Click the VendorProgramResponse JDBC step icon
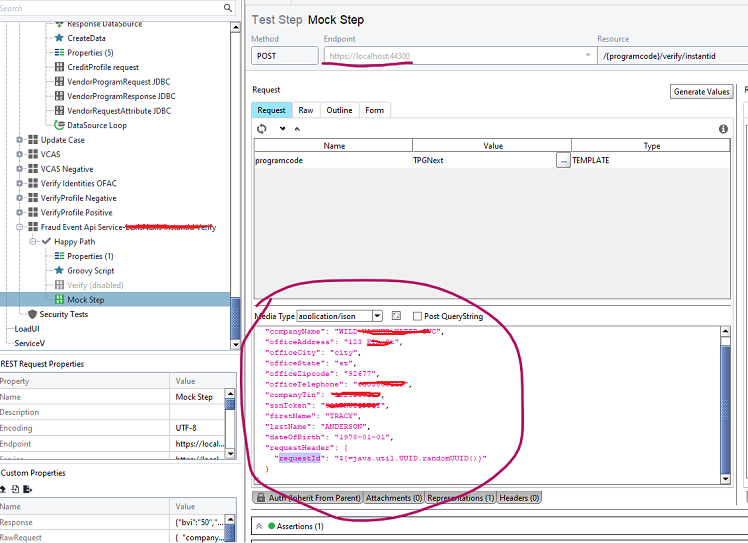This screenshot has height=543, width=748. click(59, 96)
